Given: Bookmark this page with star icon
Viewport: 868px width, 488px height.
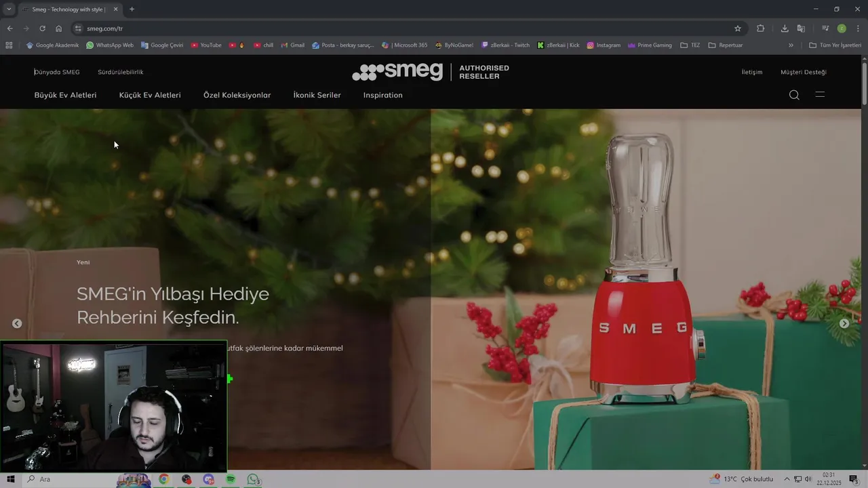Looking at the screenshot, I should point(738,28).
